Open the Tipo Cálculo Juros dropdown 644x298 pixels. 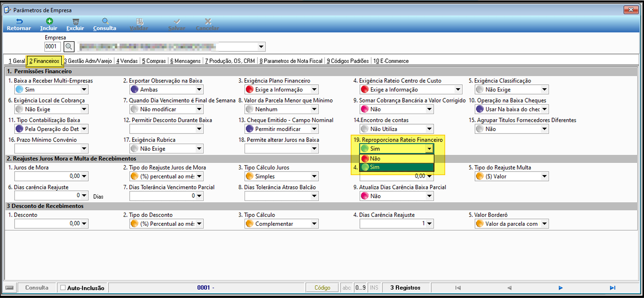314,176
